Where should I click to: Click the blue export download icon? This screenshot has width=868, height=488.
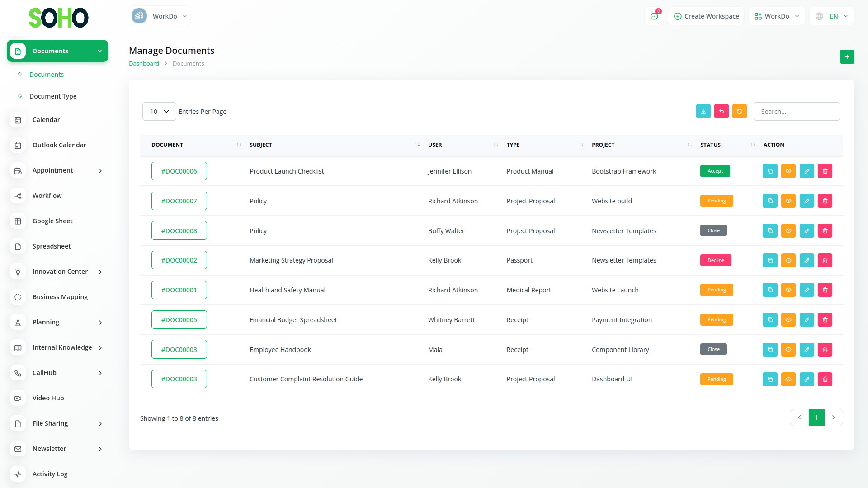[x=703, y=112]
